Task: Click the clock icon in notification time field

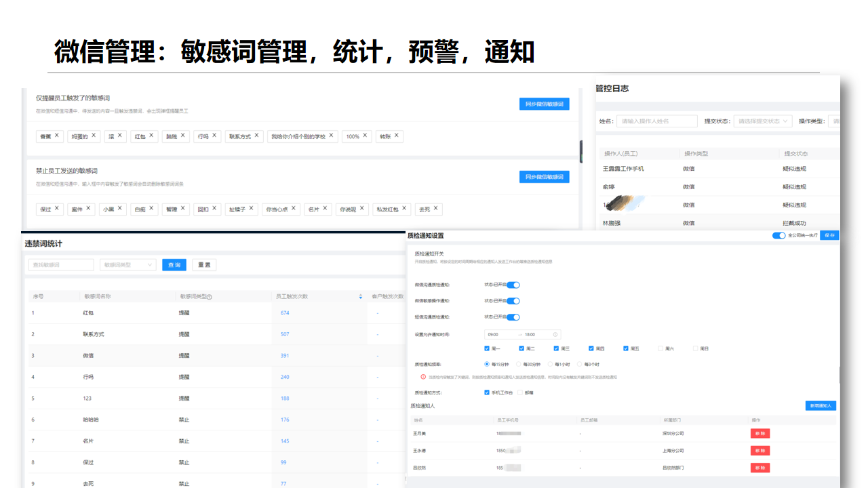Action: pyautogui.click(x=555, y=334)
